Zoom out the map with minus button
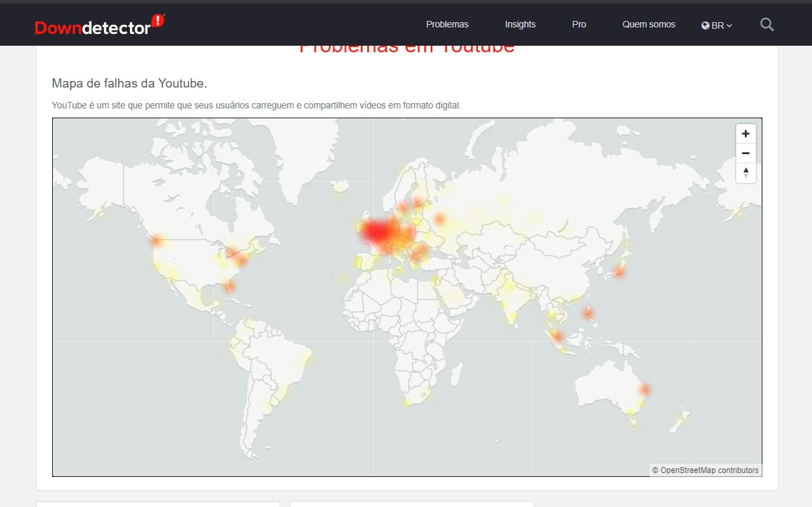Viewport: 812px width, 507px height. (x=746, y=154)
